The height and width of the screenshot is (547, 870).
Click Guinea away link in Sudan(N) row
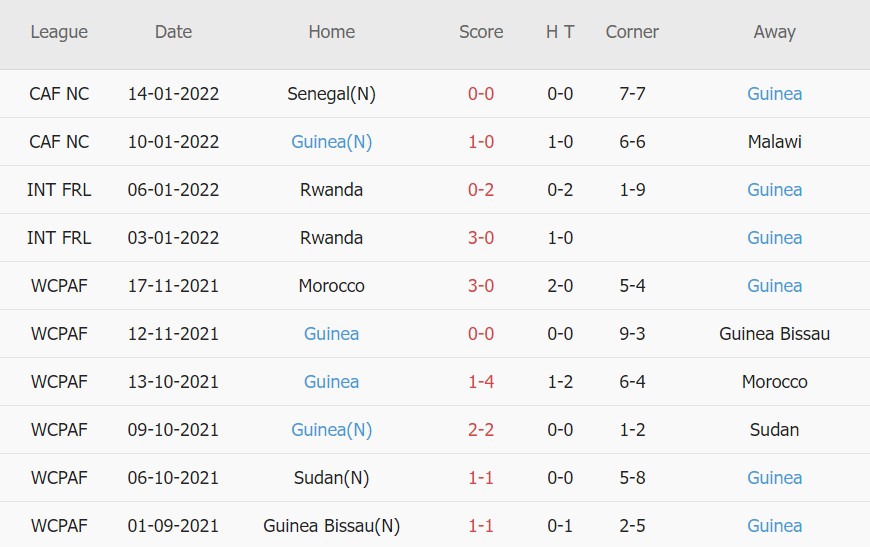click(774, 478)
